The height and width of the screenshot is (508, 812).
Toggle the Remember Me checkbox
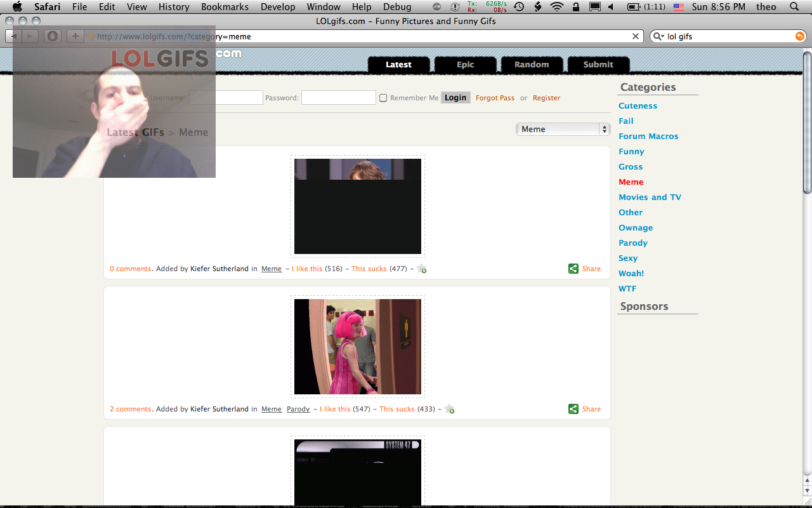383,98
